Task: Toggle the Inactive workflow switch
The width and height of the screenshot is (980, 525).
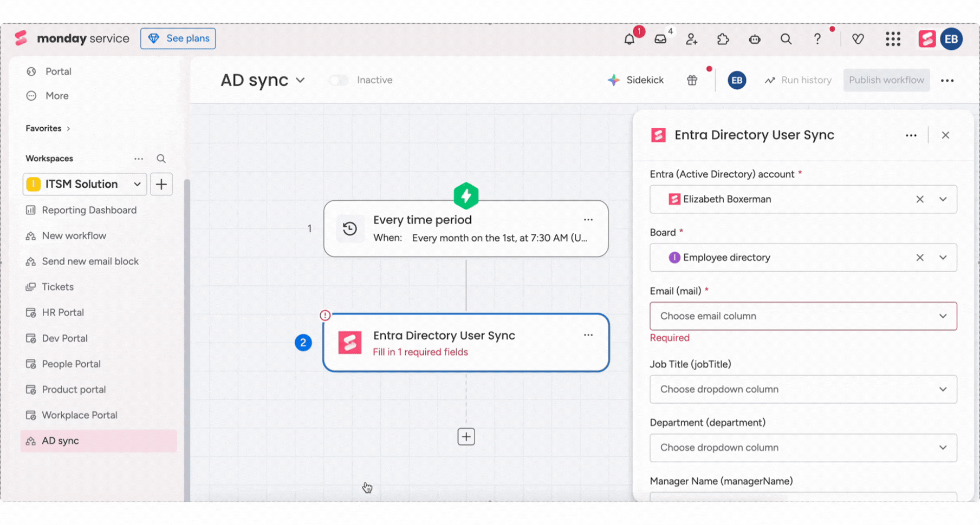Action: [x=339, y=80]
